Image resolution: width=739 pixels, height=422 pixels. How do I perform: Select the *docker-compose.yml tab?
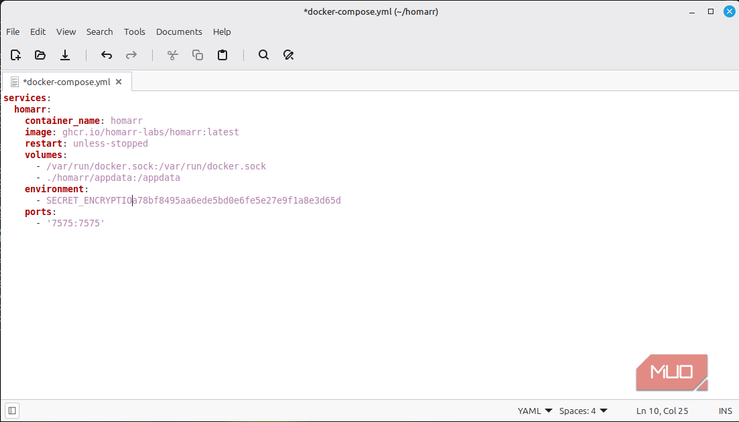pos(67,82)
